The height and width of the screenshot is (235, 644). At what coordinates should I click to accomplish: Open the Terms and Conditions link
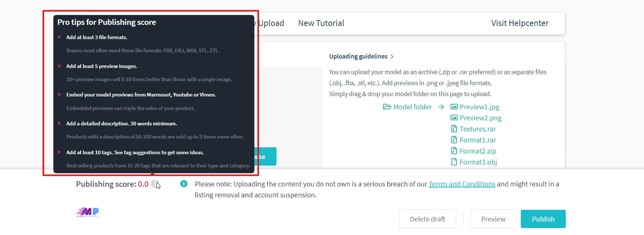pyautogui.click(x=462, y=184)
